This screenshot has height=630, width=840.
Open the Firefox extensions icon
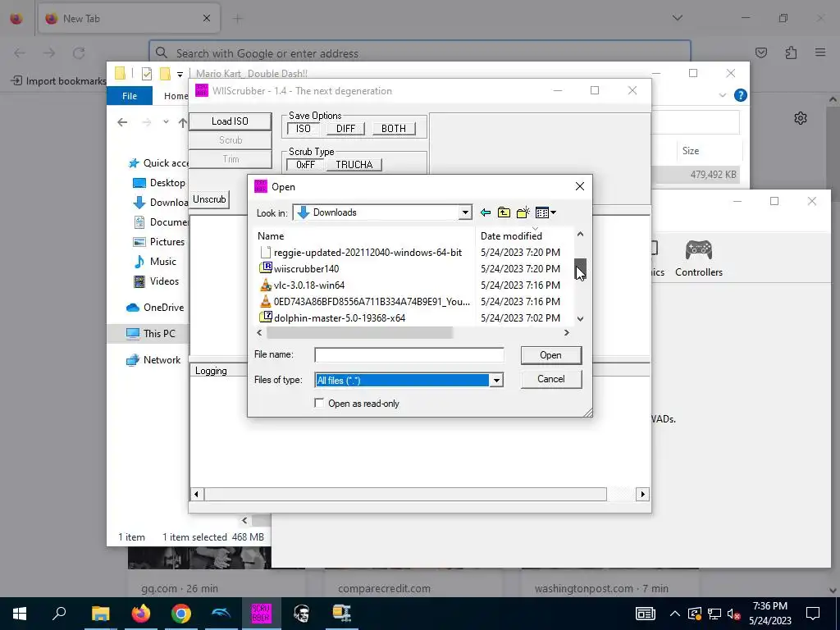(791, 52)
